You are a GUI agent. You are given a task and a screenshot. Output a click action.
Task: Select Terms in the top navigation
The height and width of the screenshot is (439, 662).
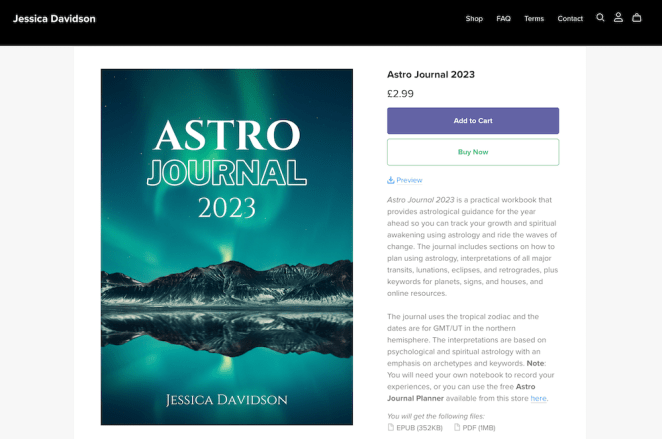point(534,19)
